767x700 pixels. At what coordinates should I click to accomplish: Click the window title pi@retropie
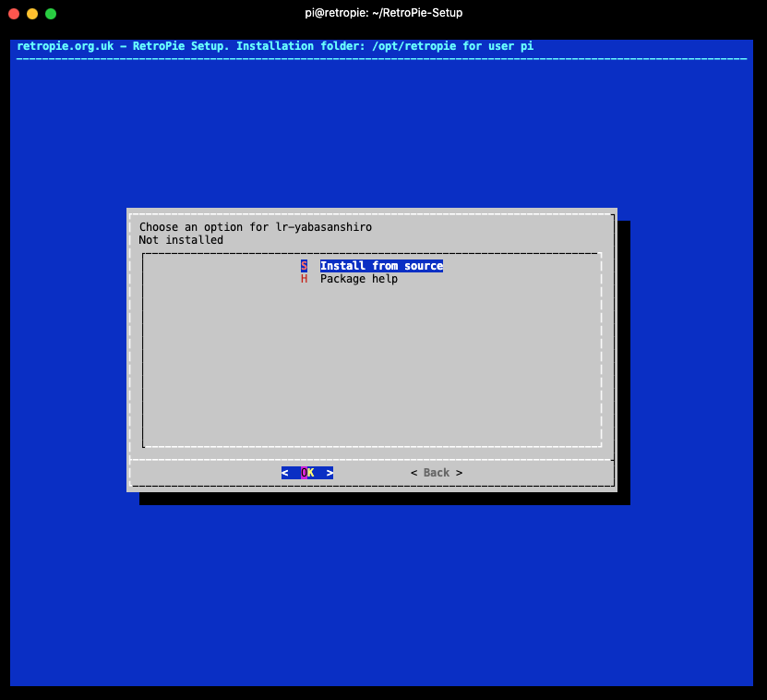[x=384, y=13]
